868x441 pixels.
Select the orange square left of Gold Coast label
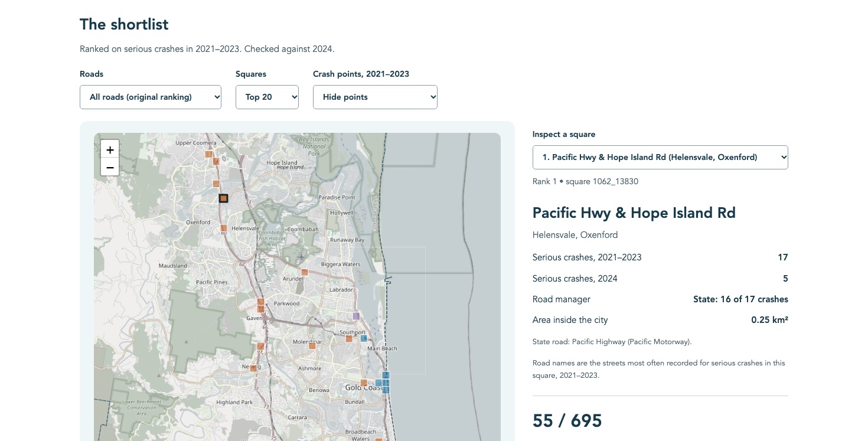point(364,383)
